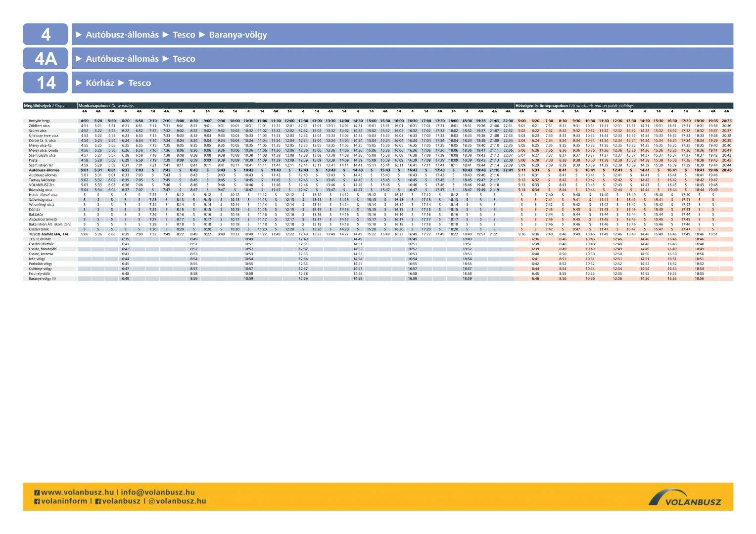Select the Mérey utca 45. stop name
Viewport: 756px width, 534px height.
[41, 145]
